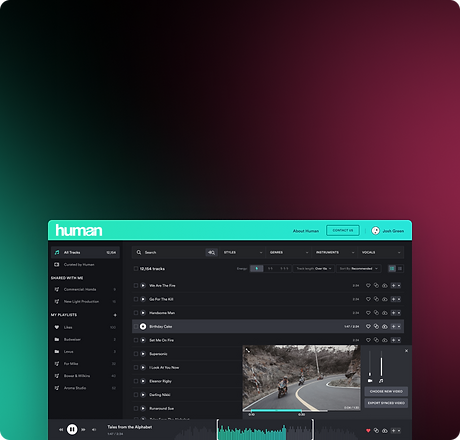This screenshot has width=460, height=440.
Task: Select the medium energy level filter
Action: pos(270,268)
